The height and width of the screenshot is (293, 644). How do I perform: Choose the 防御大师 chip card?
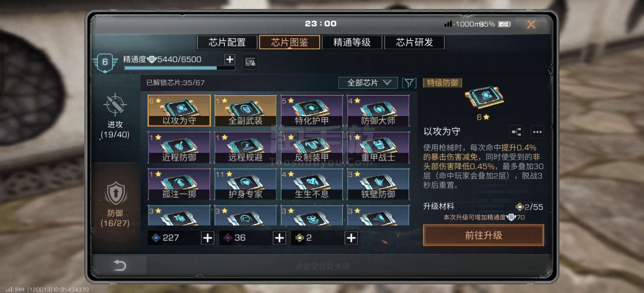pyautogui.click(x=378, y=111)
